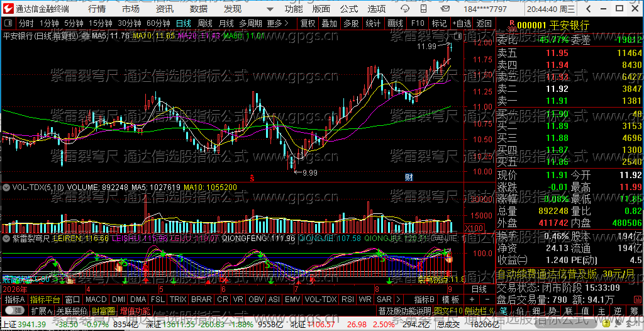
Task: Click the plus button next to 模板
Action: 472,299
